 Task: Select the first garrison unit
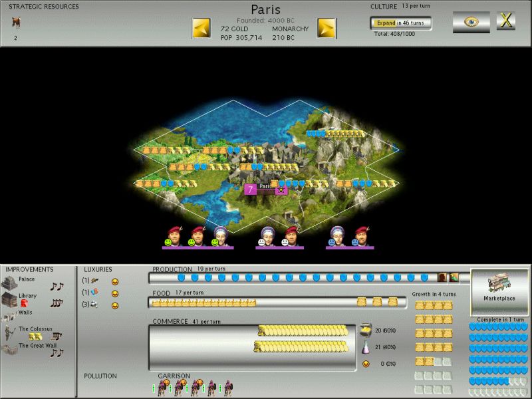(161, 388)
